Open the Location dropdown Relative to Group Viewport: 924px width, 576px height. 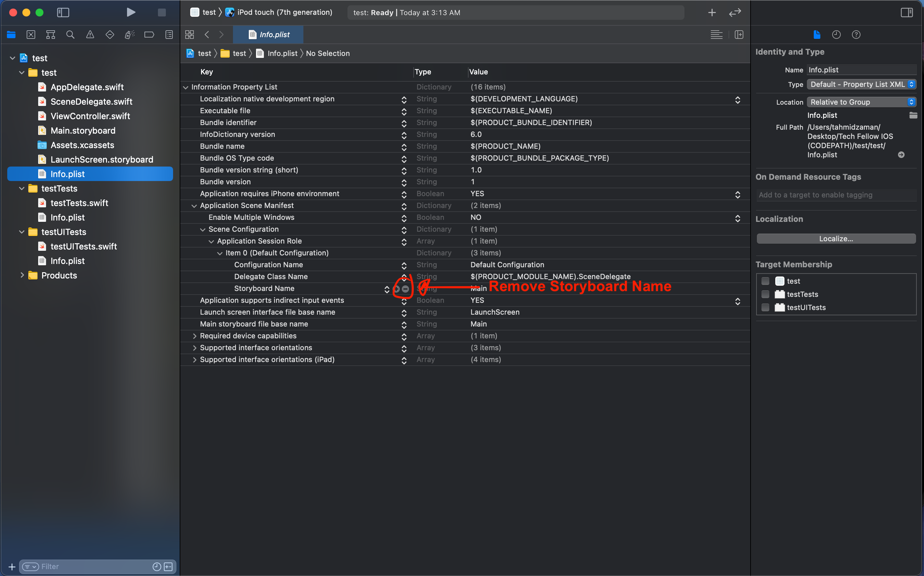tap(860, 101)
